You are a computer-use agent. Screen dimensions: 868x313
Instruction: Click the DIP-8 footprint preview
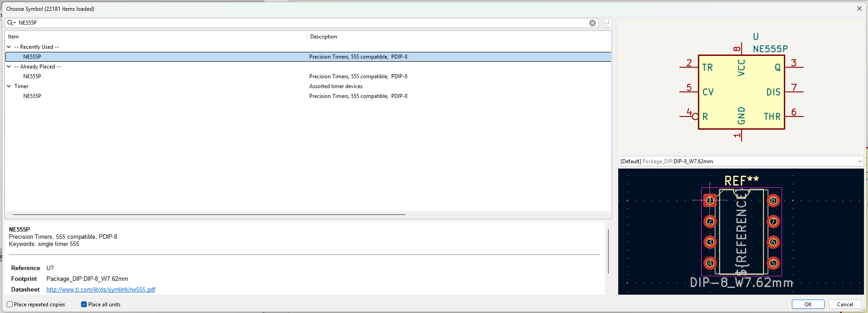[x=741, y=232]
